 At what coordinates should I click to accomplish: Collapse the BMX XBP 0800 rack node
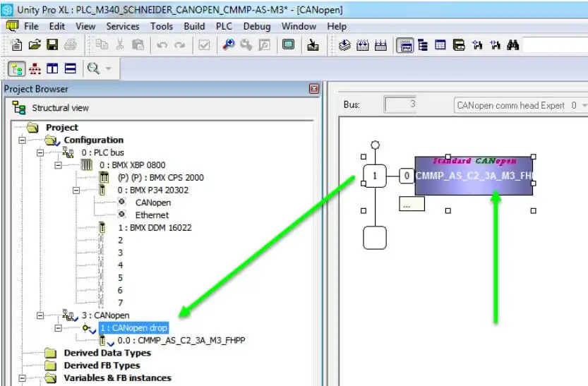pyautogui.click(x=58, y=165)
